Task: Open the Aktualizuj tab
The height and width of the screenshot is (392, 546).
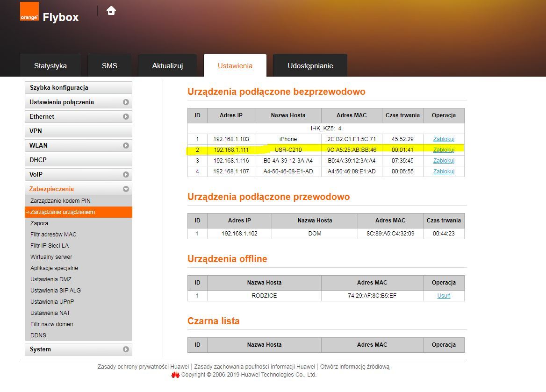Action: click(167, 66)
